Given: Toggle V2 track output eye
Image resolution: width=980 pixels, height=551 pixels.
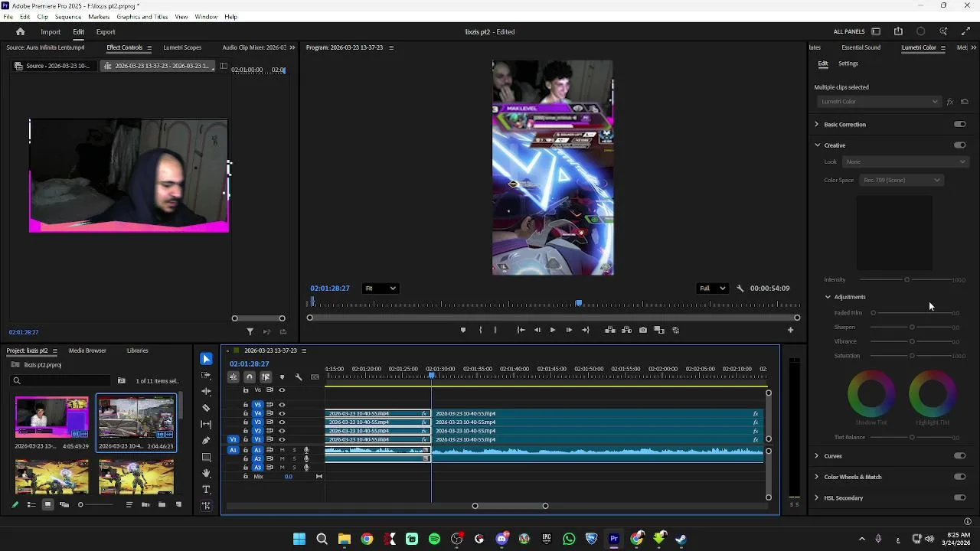Looking at the screenshot, I should [x=282, y=431].
